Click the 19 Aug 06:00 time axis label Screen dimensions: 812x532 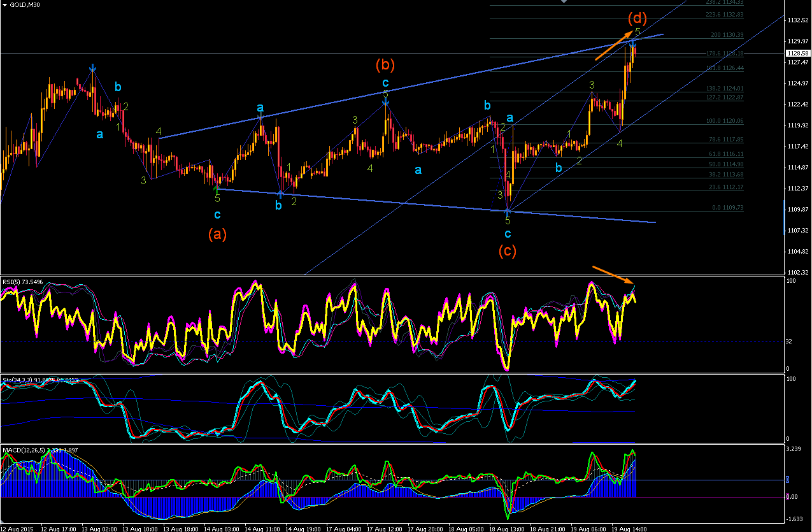[x=588, y=528]
